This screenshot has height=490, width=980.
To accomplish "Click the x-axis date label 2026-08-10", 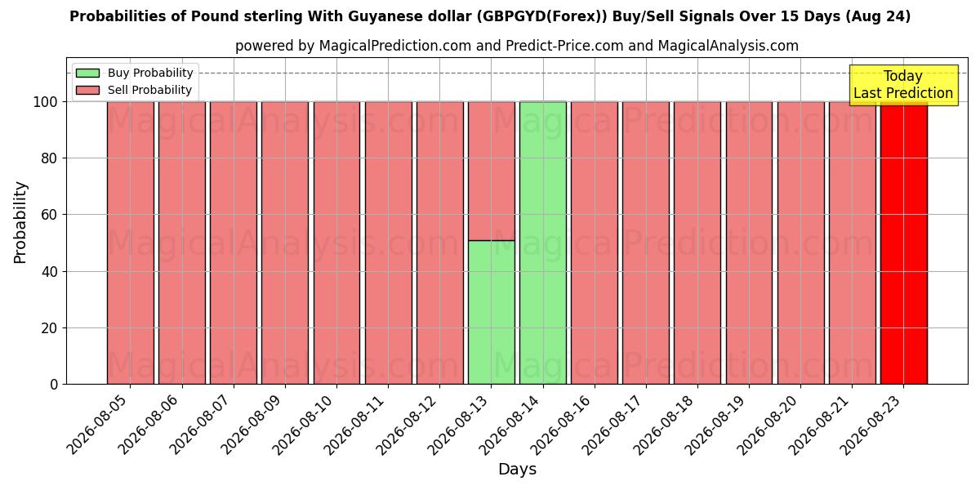I will tap(306, 423).
